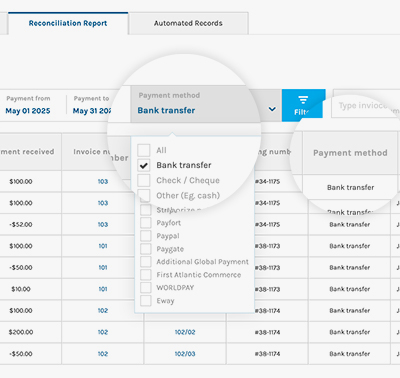Screen dimensions: 400x378
Task: Open invoice 103 in the -$52.00 row
Action: (103, 225)
